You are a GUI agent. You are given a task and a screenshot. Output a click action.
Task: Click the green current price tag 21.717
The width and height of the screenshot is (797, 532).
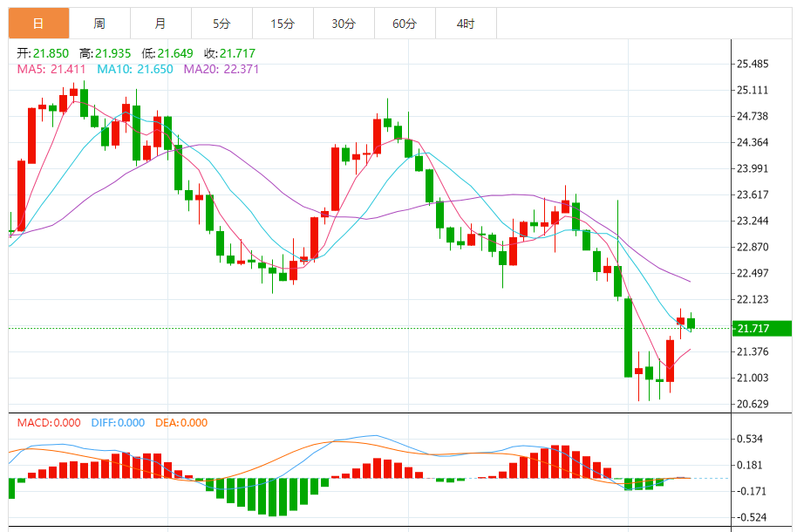pos(762,329)
